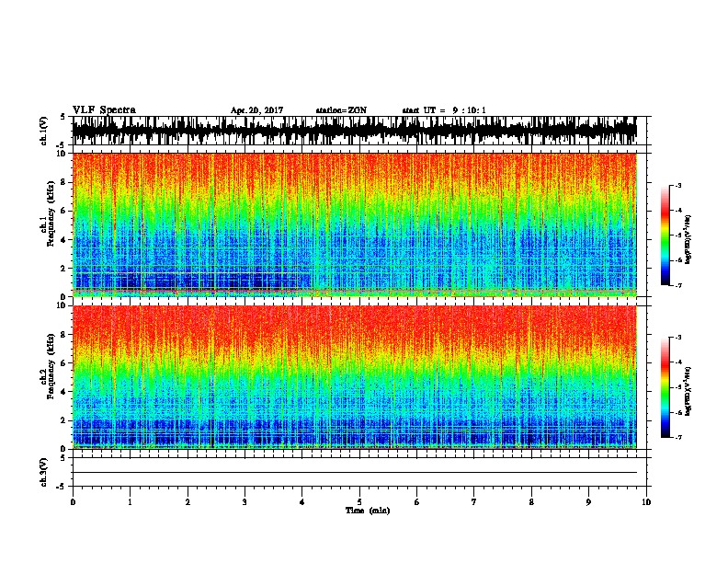Viewport: 728px width, 563px height.
Task: Click time axis tick label 4
Action: 302,502
